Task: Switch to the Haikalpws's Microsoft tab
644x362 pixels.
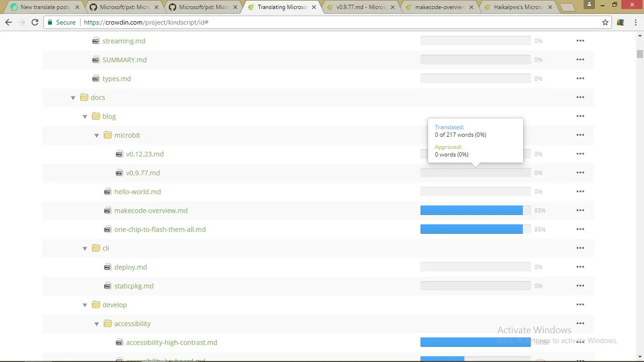Action: tap(518, 7)
